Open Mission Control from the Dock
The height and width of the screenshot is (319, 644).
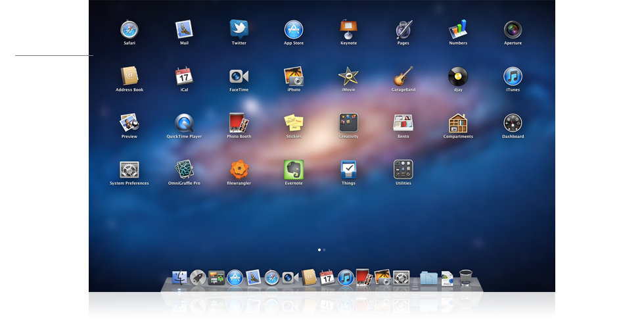216,278
